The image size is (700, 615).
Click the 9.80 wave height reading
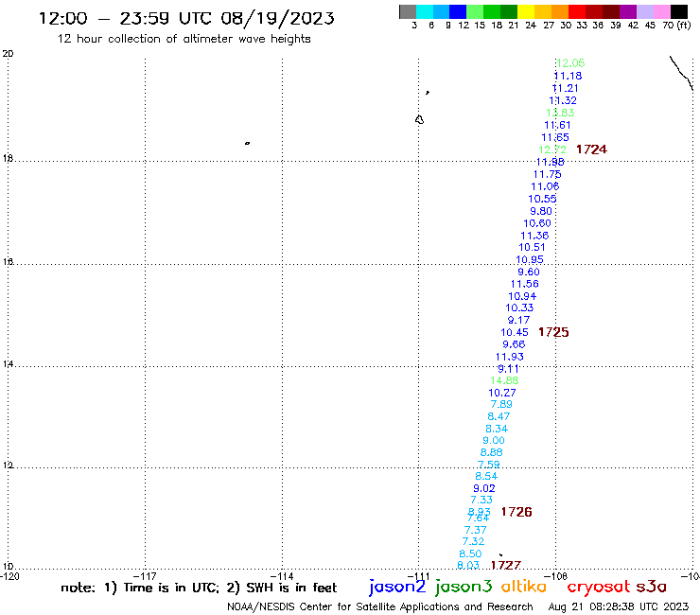[541, 211]
